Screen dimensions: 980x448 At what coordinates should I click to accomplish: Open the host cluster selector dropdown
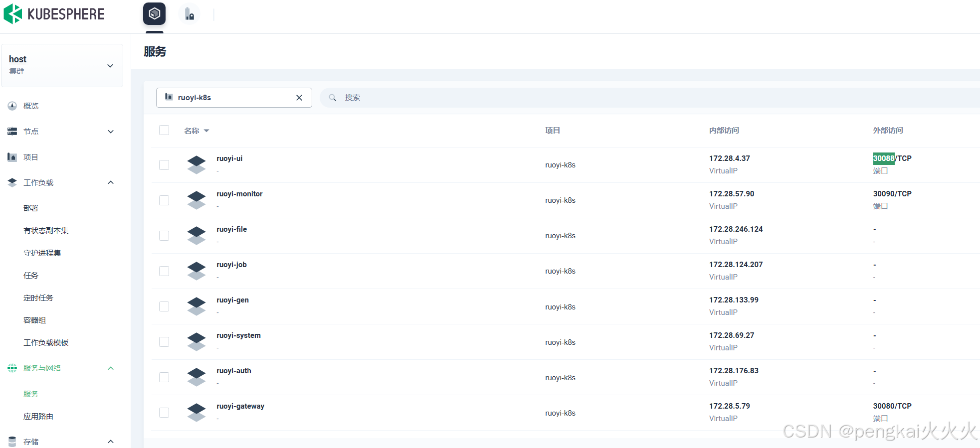(62, 65)
